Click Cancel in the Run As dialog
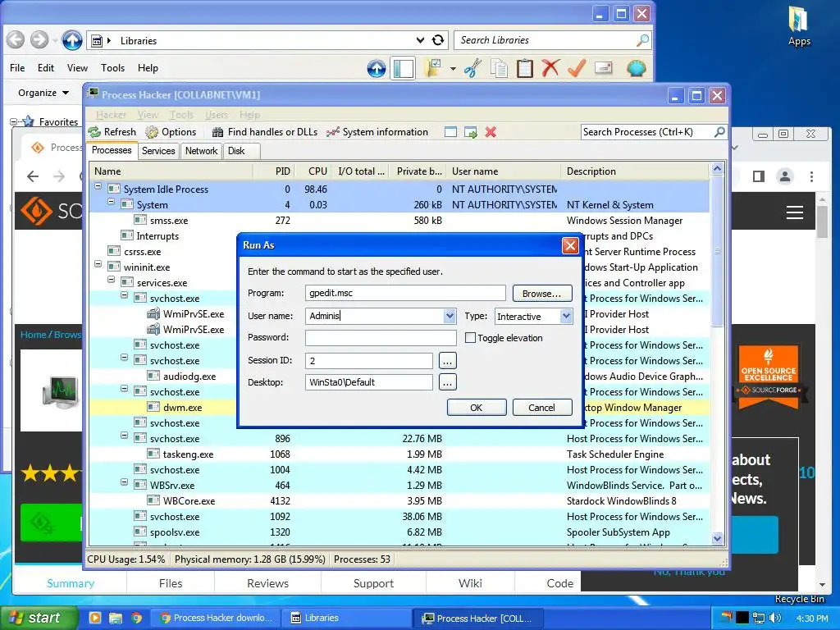 point(541,408)
